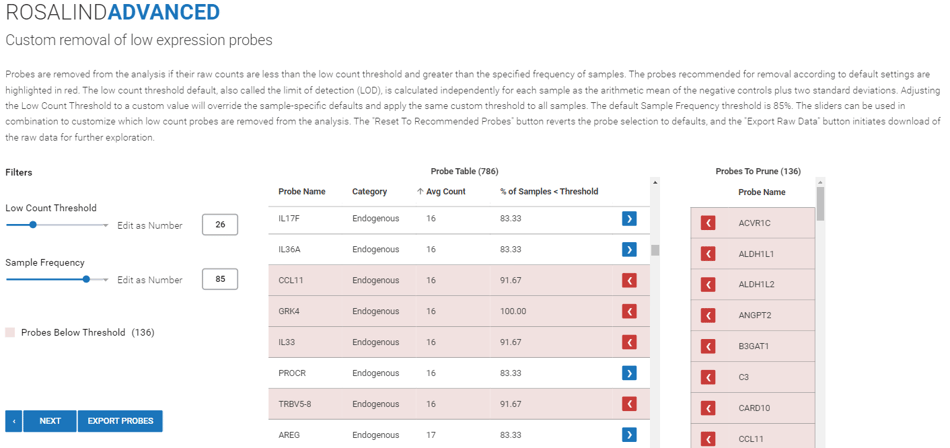Add PROCR probe to prune list
The image size is (950, 448).
(x=629, y=373)
